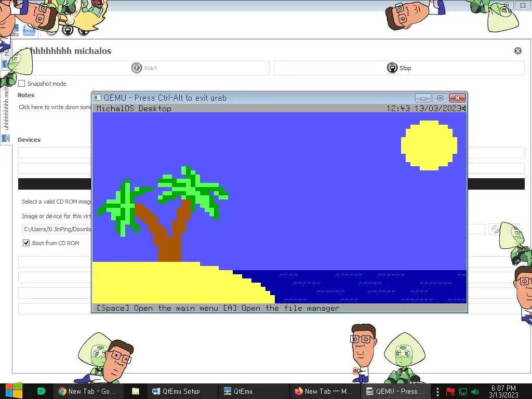The image size is (532, 399).
Task: Click the Notes field to write a note
Action: (55, 107)
